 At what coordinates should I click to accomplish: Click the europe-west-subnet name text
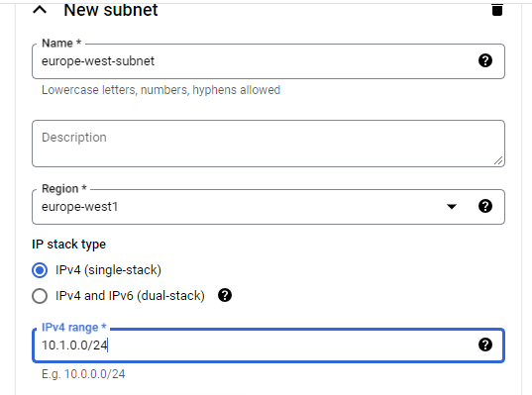(x=98, y=61)
